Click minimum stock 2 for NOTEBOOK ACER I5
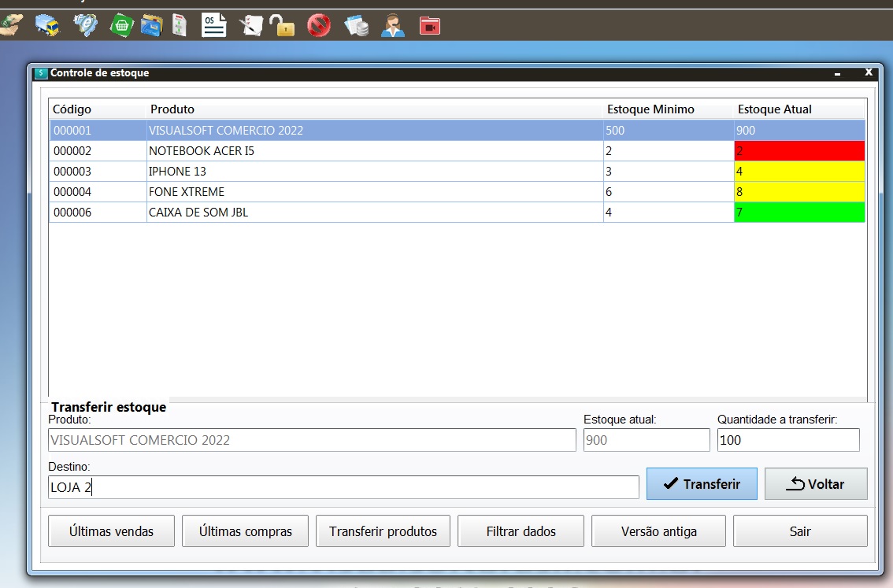The image size is (893, 588). coord(669,151)
